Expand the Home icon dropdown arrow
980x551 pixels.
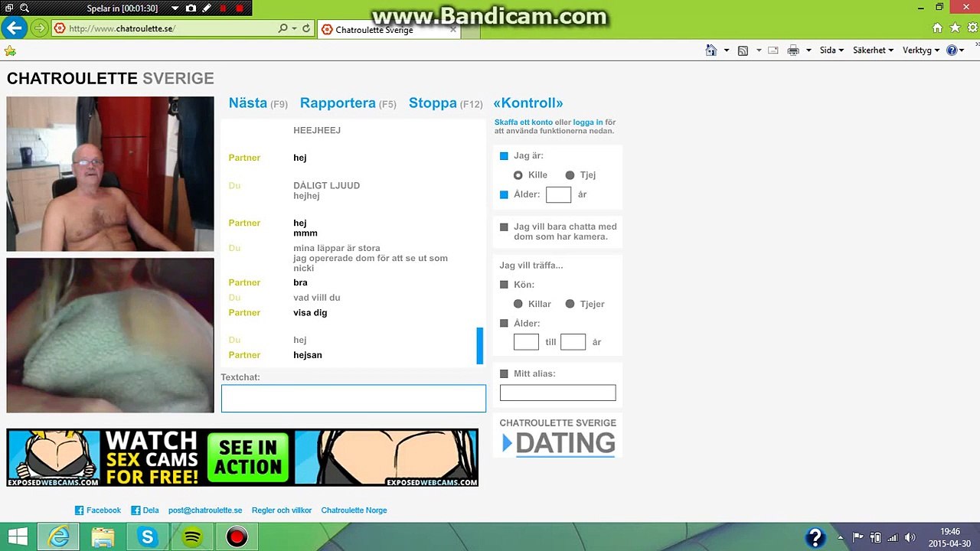click(x=727, y=51)
